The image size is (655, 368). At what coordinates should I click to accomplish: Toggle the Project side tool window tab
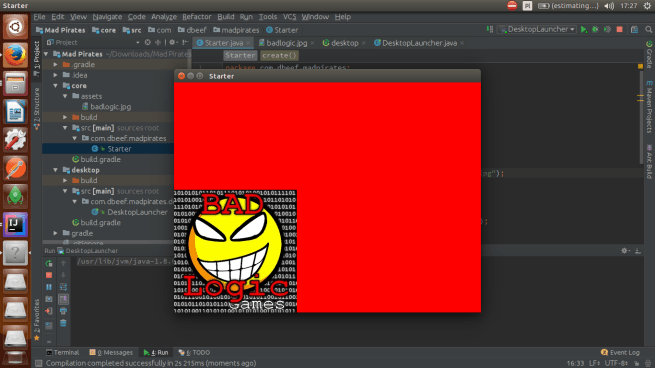tap(37, 58)
